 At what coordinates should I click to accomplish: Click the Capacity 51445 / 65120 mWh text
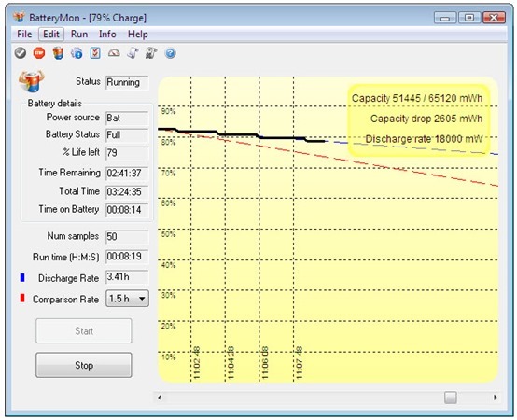coord(417,98)
